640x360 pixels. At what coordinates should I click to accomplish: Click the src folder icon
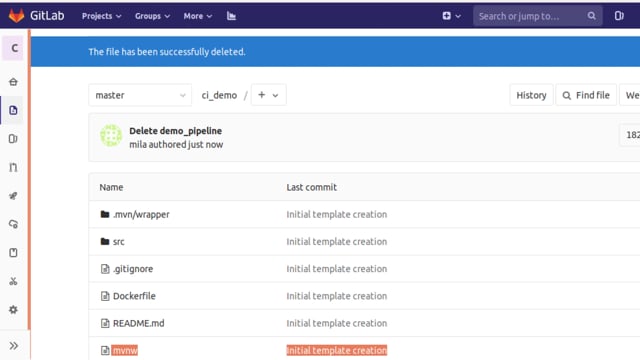click(x=105, y=241)
